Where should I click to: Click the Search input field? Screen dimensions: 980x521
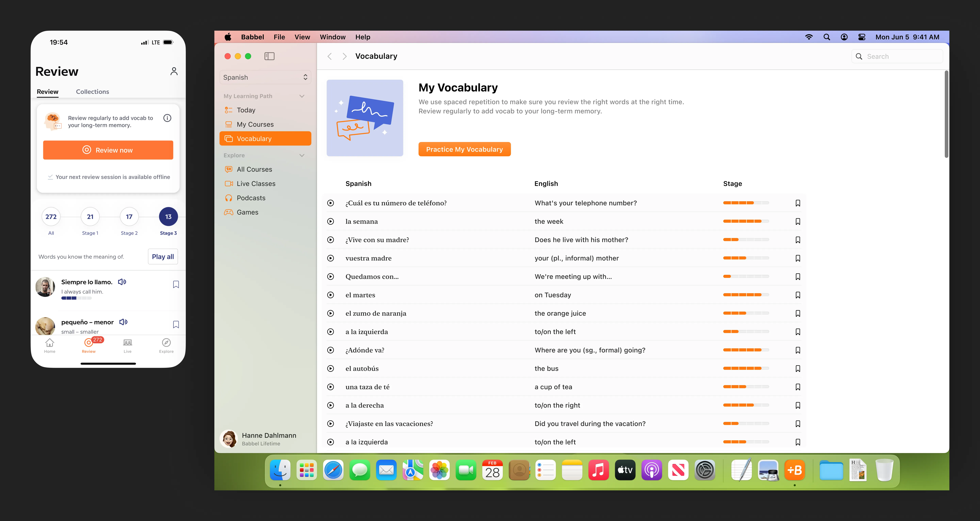click(x=897, y=56)
